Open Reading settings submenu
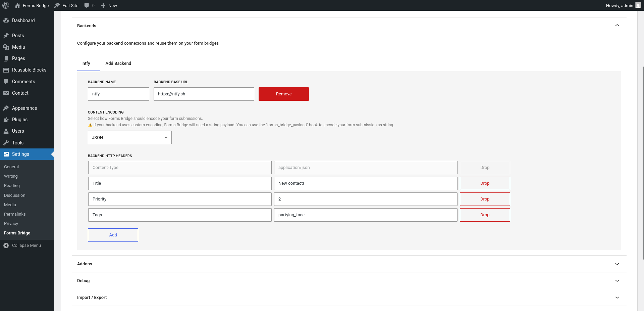The height and width of the screenshot is (311, 644). pos(12,186)
